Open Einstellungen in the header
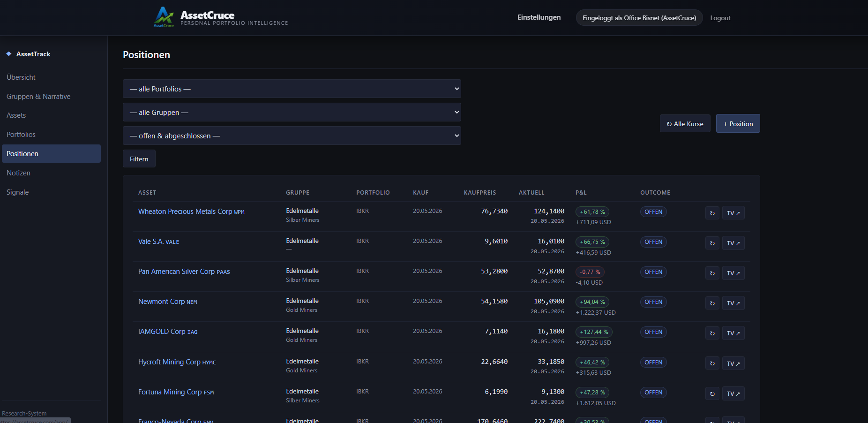The width and height of the screenshot is (868, 423). pyautogui.click(x=539, y=17)
